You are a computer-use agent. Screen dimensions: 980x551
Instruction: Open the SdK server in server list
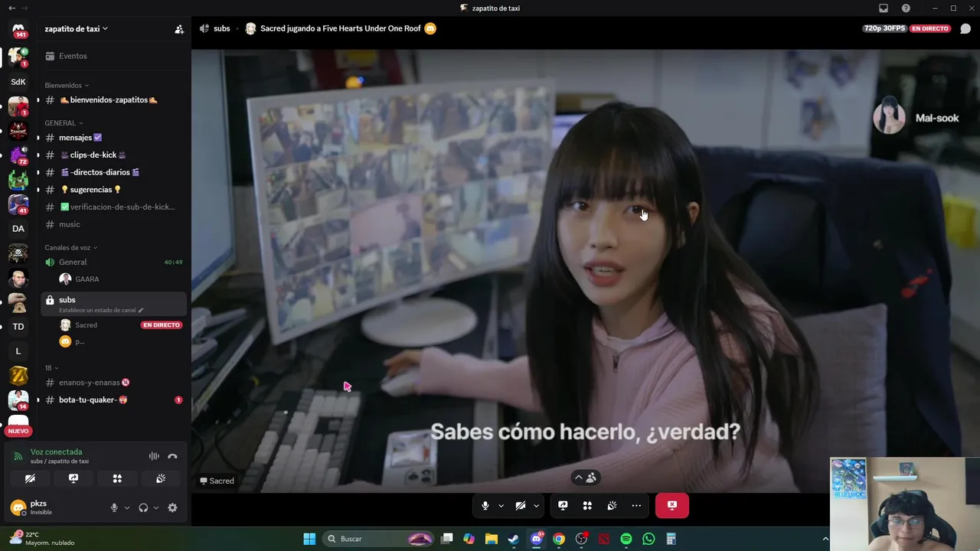point(18,82)
